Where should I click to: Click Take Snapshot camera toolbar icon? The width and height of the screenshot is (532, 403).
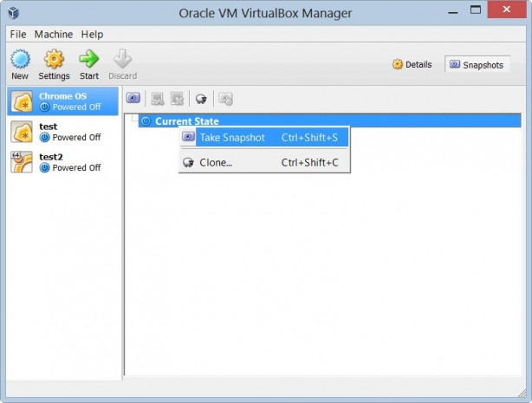tap(133, 99)
